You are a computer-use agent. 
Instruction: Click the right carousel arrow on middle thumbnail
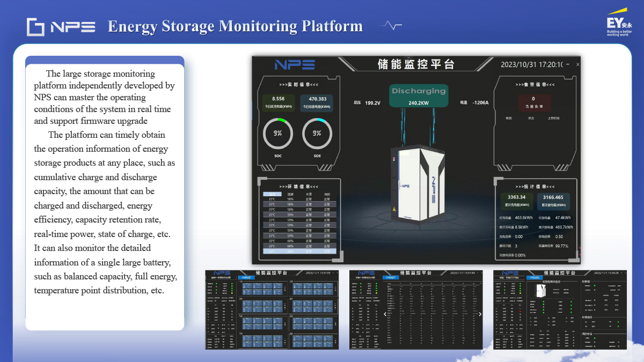[x=480, y=314]
